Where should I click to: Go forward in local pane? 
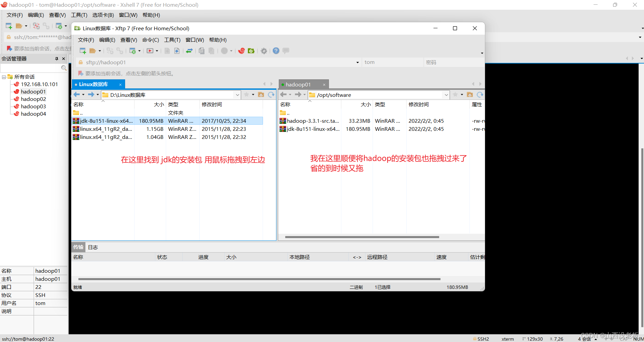[91, 95]
